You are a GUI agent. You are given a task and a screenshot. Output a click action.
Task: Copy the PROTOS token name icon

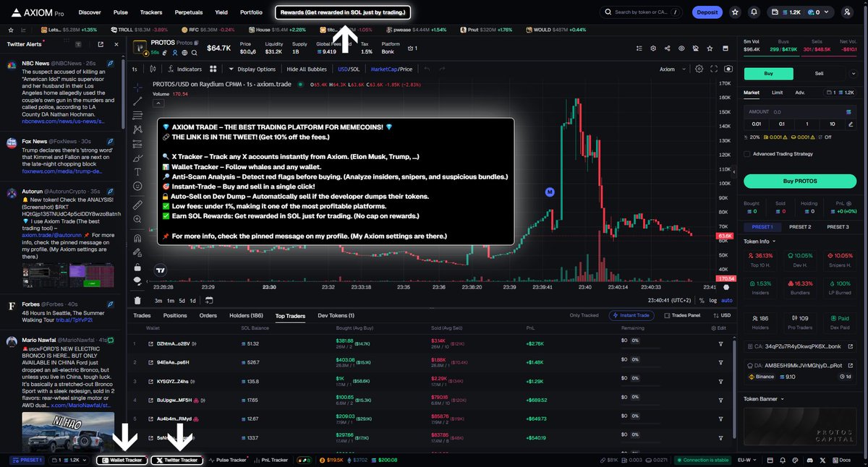(196, 43)
